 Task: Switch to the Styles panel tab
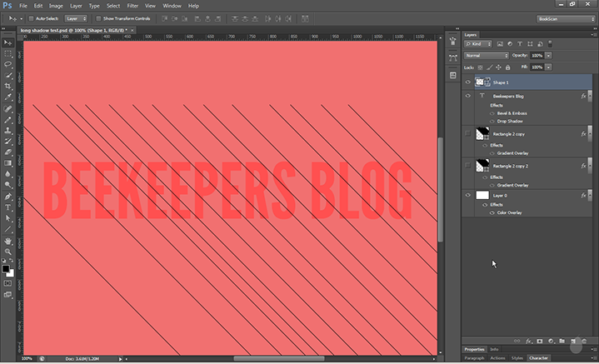[517, 357]
